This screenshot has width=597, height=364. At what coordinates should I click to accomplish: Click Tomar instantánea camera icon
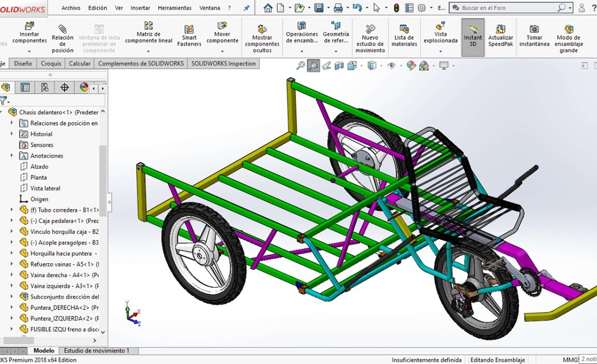[534, 29]
